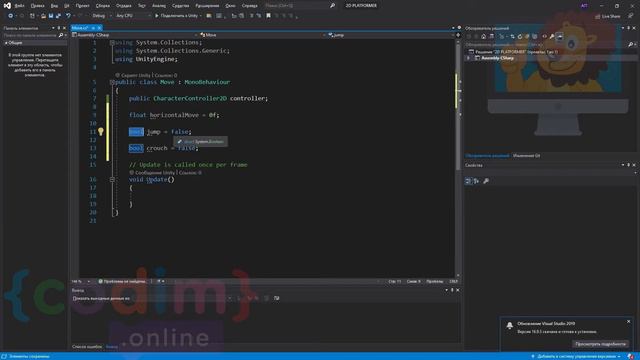Open the show output from dropdown in Output panel
This screenshot has width=640, height=360.
(x=182, y=298)
